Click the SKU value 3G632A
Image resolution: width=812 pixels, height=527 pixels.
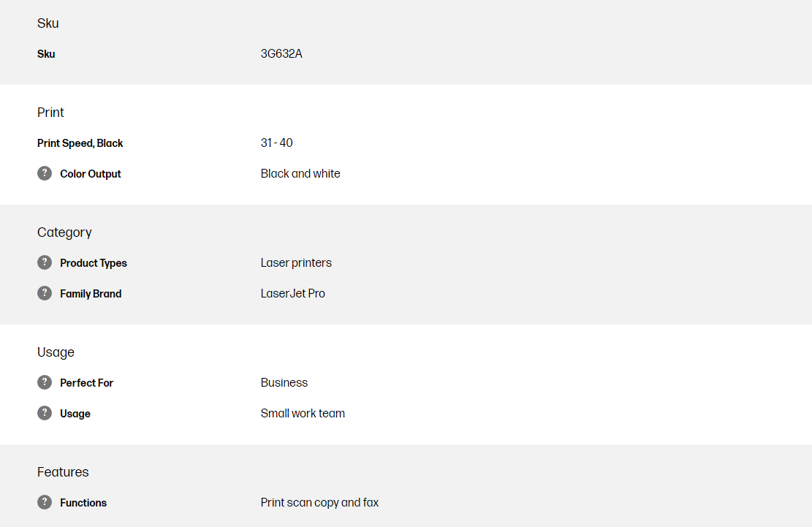pyautogui.click(x=281, y=53)
